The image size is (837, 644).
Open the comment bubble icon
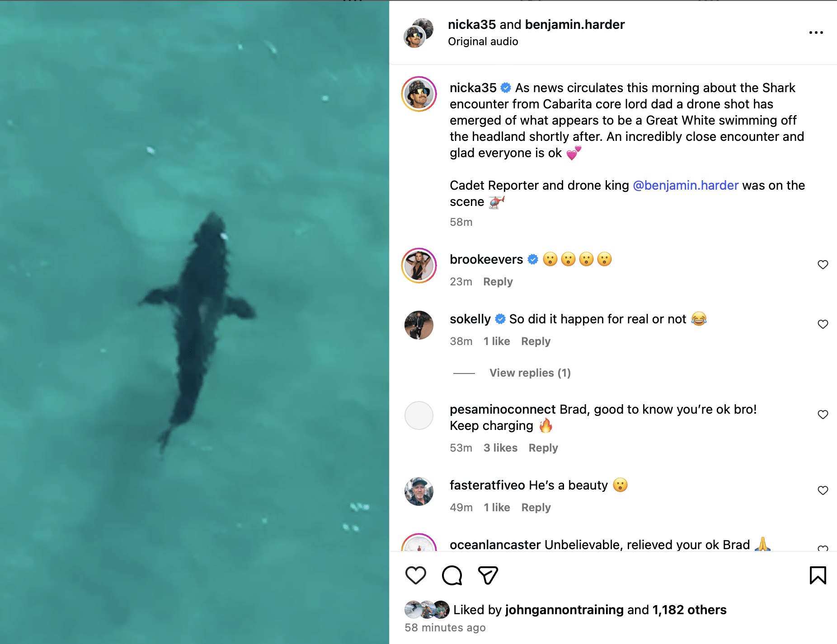click(451, 575)
